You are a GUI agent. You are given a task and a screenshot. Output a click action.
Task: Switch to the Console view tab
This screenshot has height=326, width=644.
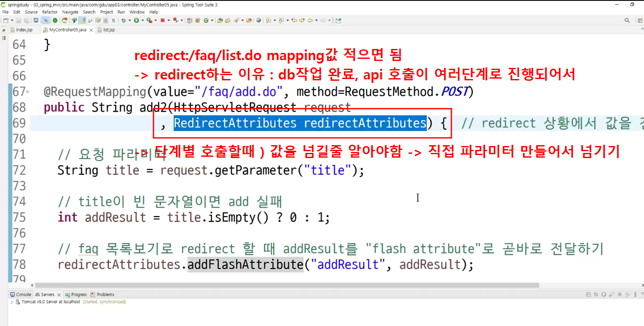tap(20, 294)
